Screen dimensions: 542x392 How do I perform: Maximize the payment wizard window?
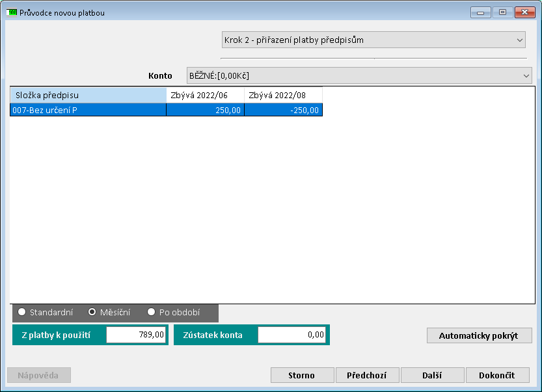[x=502, y=12]
